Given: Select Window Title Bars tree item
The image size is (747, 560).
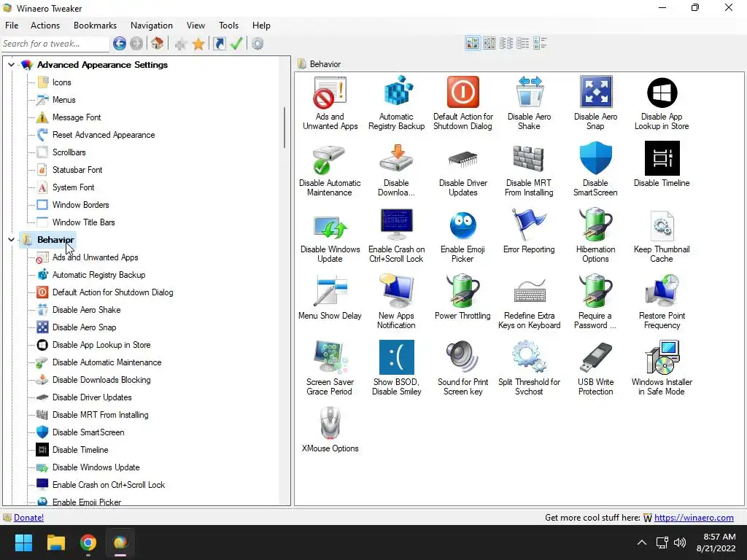Looking at the screenshot, I should pyautogui.click(x=83, y=222).
